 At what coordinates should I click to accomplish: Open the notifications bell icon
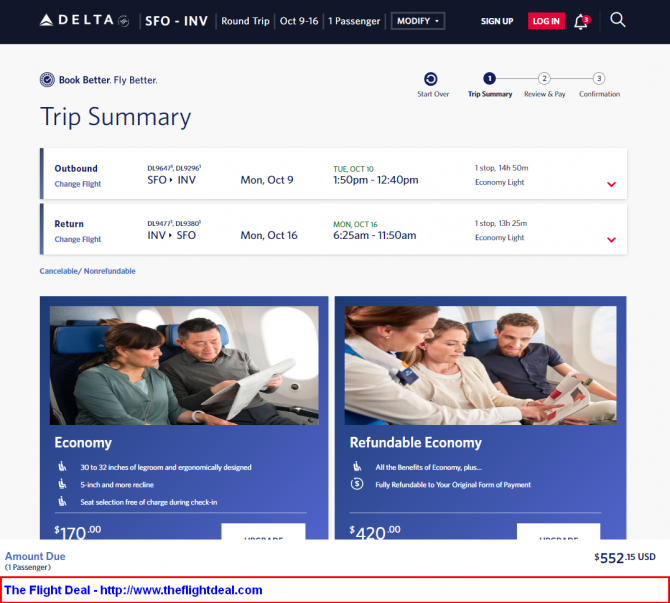pyautogui.click(x=581, y=21)
